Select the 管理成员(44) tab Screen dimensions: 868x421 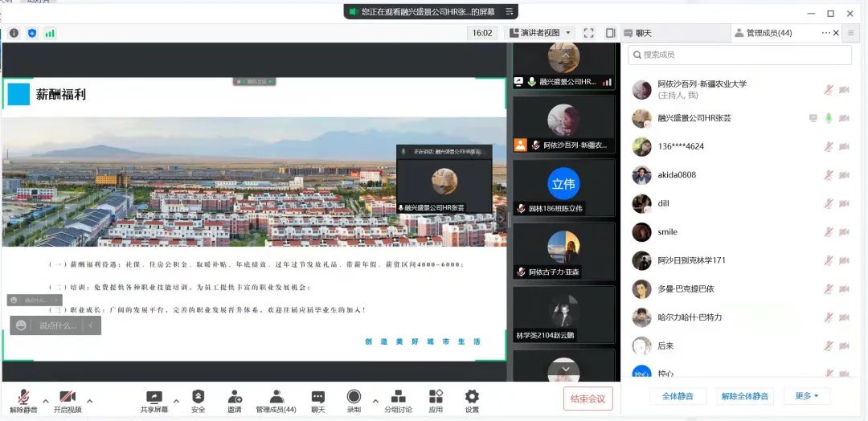[768, 33]
